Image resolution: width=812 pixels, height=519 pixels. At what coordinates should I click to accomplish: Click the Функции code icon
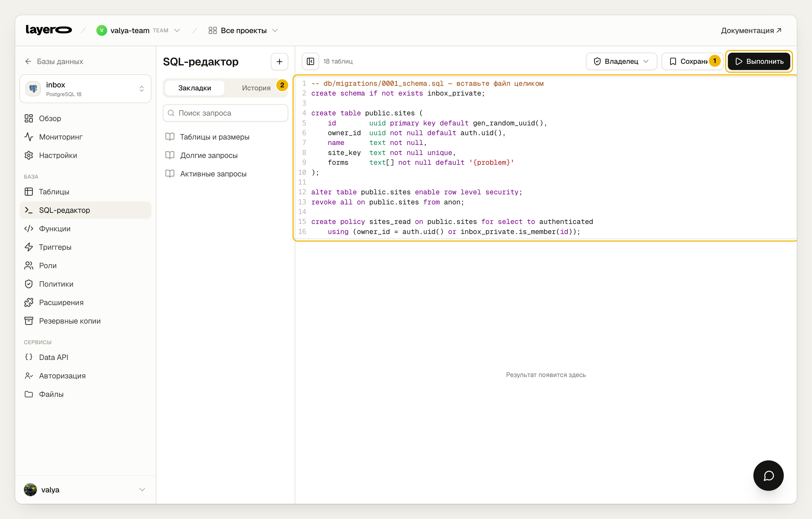[x=29, y=229]
